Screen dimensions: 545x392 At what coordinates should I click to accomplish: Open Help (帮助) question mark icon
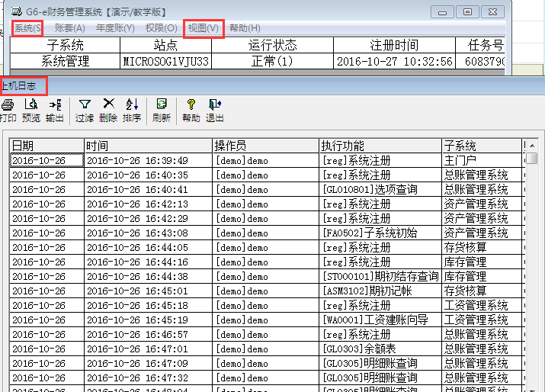(191, 111)
